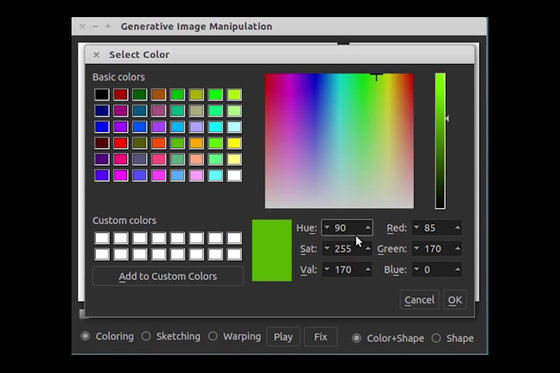
Task: Click the Sat field showing 255
Action: pos(347,248)
